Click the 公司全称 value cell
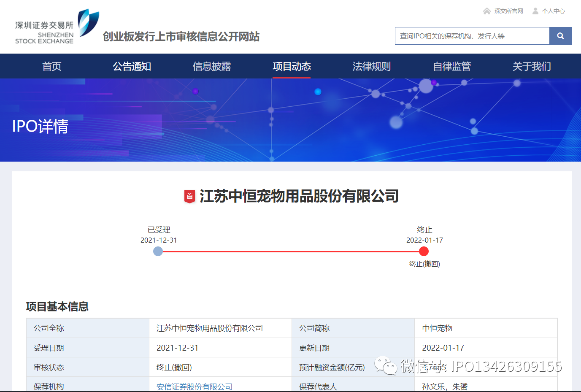This screenshot has height=392, width=581. tap(220, 328)
